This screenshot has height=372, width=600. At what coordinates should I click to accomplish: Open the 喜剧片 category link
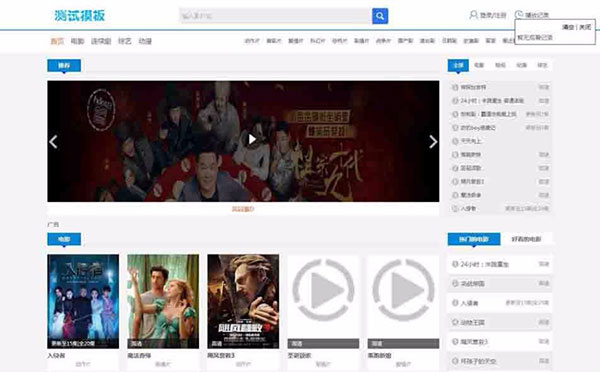point(274,41)
